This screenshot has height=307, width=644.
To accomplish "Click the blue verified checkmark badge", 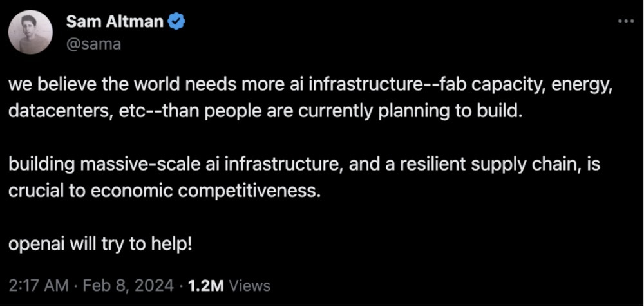I will coord(177,23).
